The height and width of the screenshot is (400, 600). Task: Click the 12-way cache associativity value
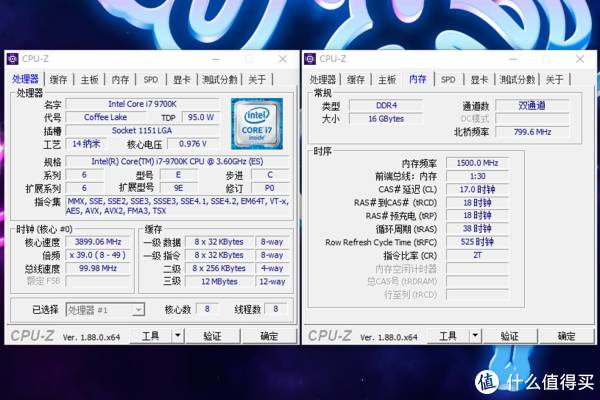click(272, 282)
